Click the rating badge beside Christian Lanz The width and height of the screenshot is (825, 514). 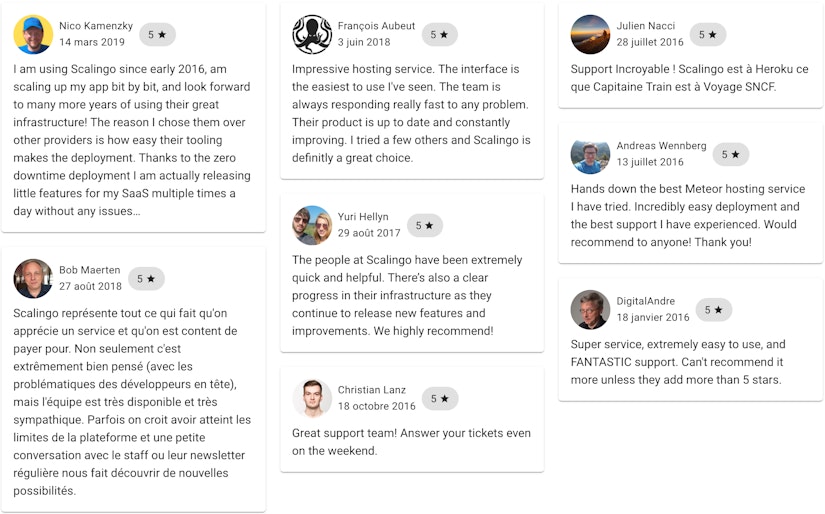(x=440, y=399)
